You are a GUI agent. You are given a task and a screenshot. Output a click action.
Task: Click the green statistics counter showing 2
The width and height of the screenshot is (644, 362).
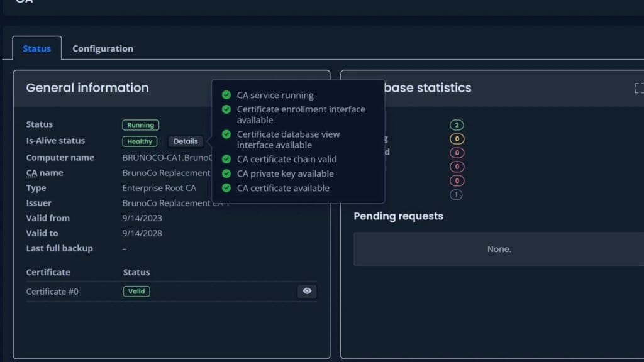pyautogui.click(x=457, y=125)
